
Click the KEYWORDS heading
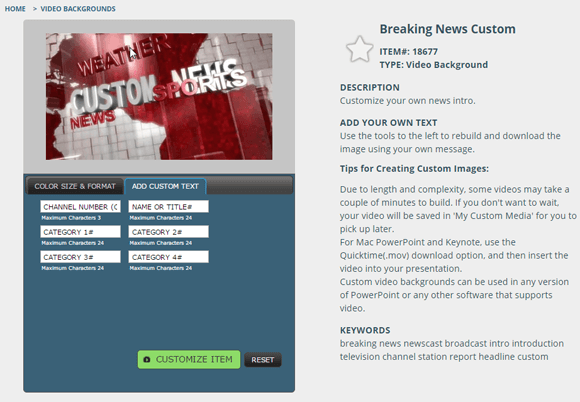coord(365,330)
